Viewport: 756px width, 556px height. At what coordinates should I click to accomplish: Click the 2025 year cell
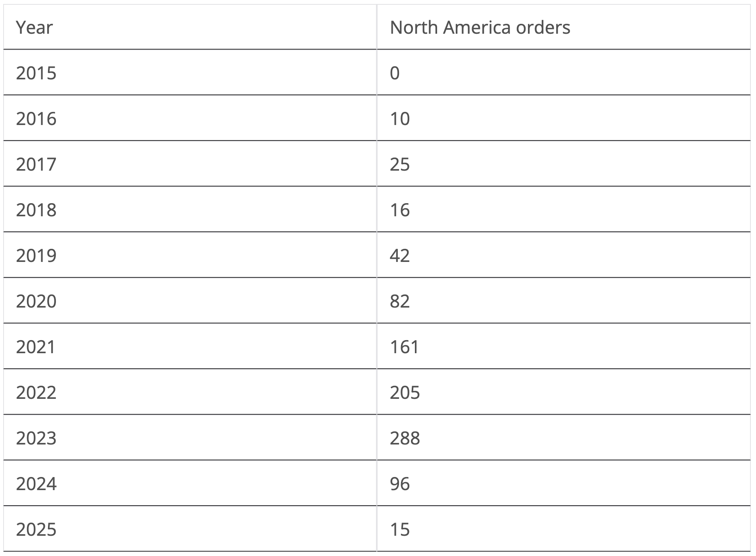tap(36, 529)
